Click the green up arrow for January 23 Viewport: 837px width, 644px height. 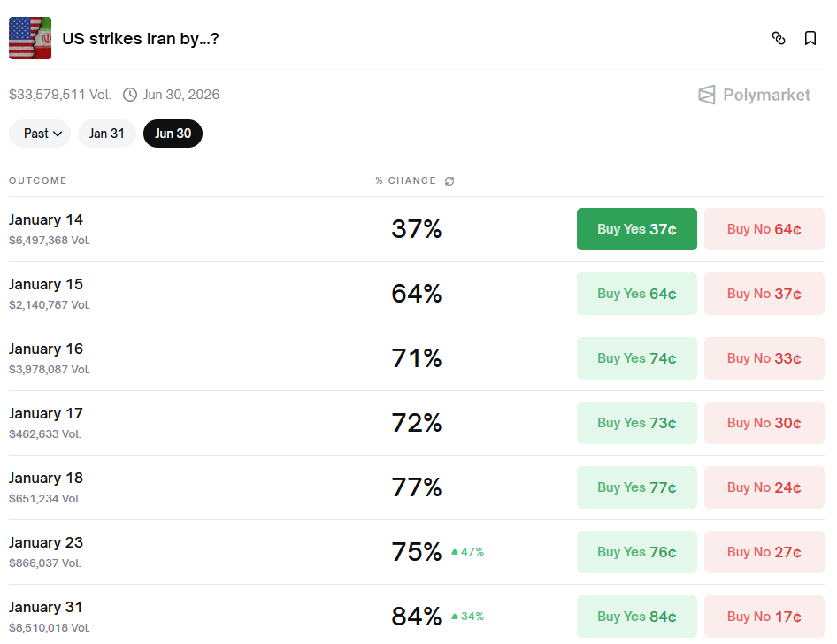[455, 552]
